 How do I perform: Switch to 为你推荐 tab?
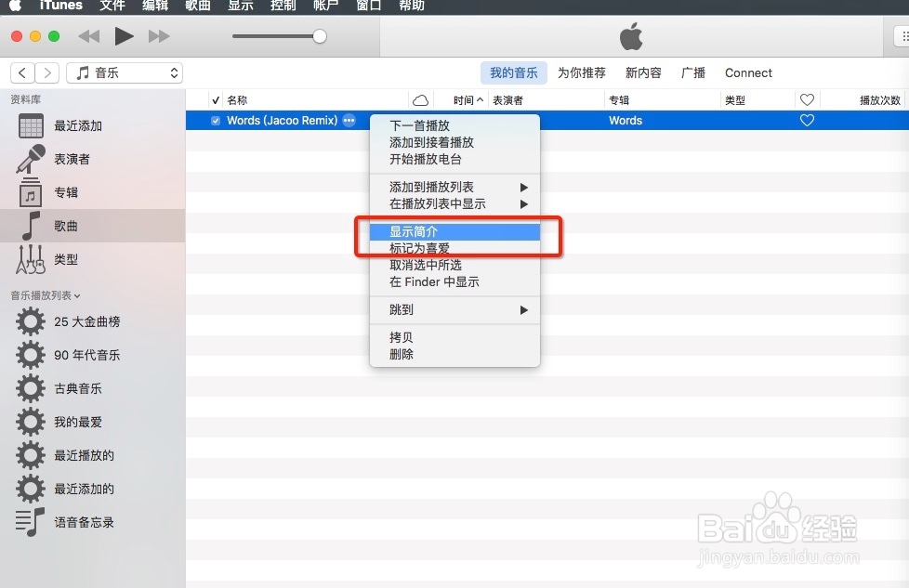[582, 73]
